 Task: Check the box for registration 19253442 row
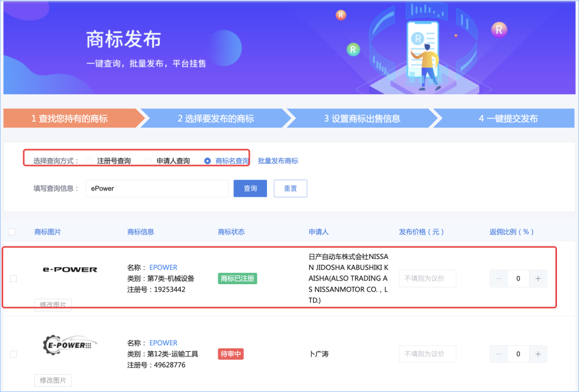[13, 278]
